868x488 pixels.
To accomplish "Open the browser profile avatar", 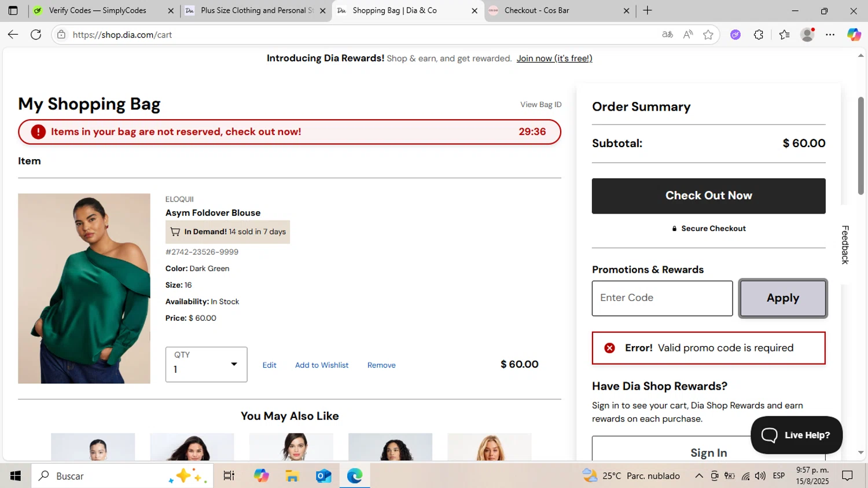I will pyautogui.click(x=807, y=35).
